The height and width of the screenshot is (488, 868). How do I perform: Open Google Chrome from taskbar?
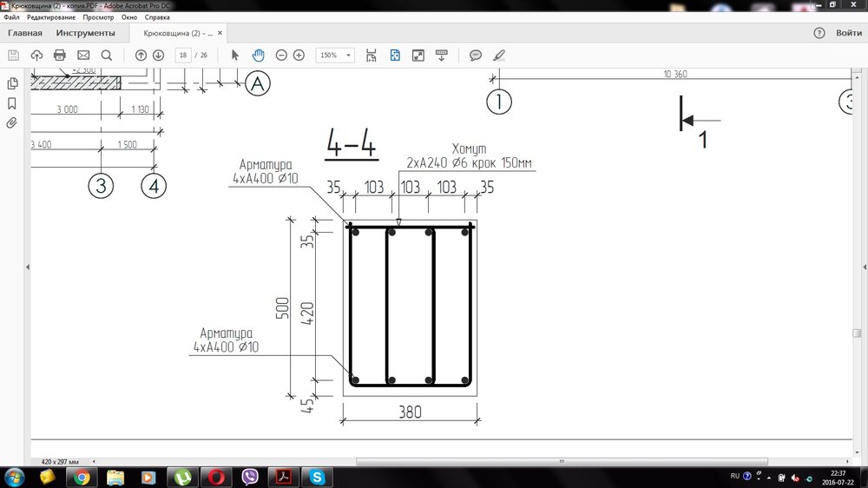tap(82, 477)
